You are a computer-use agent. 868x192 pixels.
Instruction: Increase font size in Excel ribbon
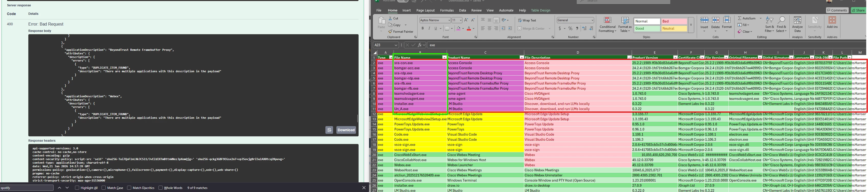[466, 20]
